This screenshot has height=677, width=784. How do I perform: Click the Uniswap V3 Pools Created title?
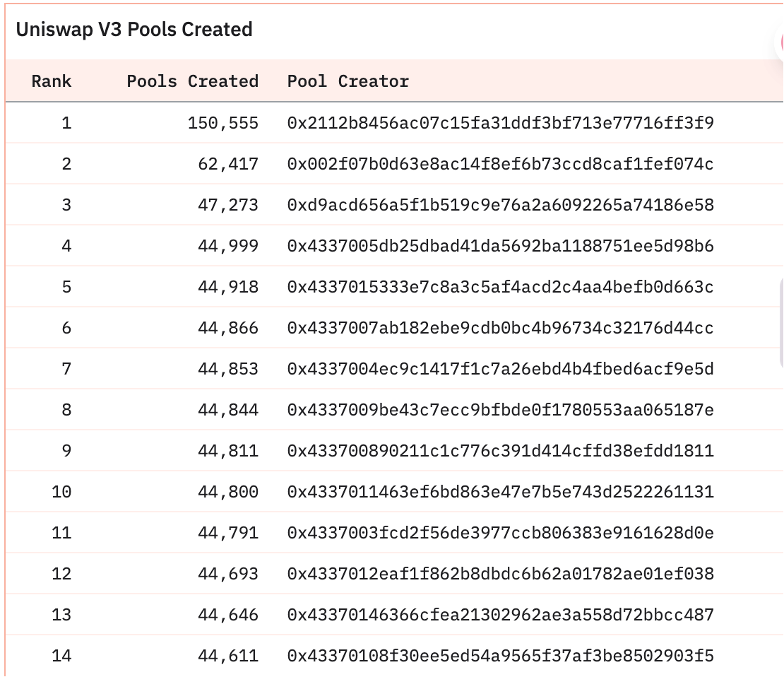coord(134,30)
